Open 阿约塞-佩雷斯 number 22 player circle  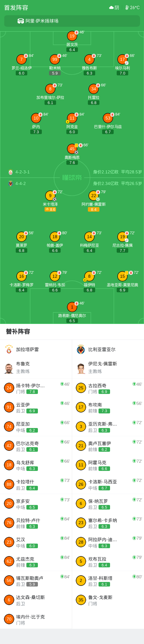(94, 196)
